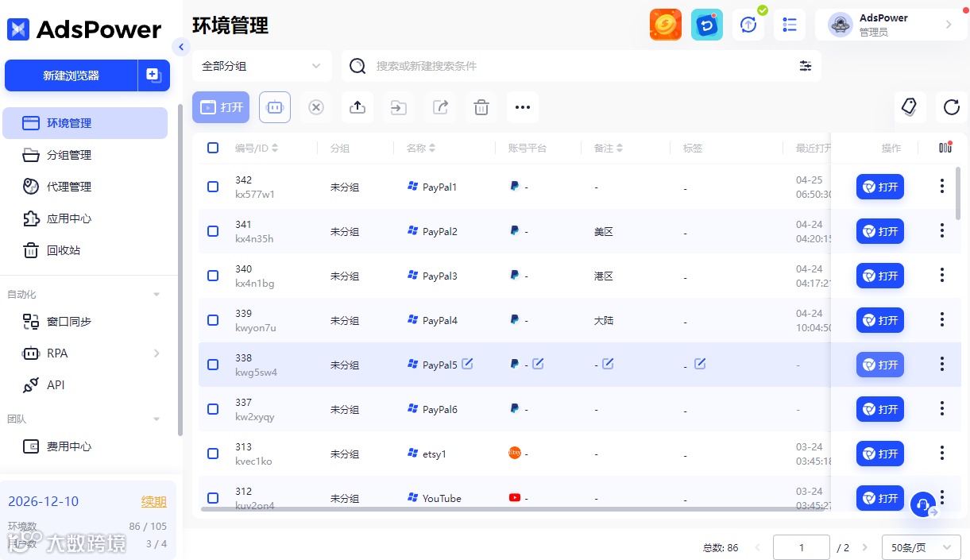Check the box for profile 340 PayPal3
The height and width of the screenshot is (560, 970).
click(213, 276)
